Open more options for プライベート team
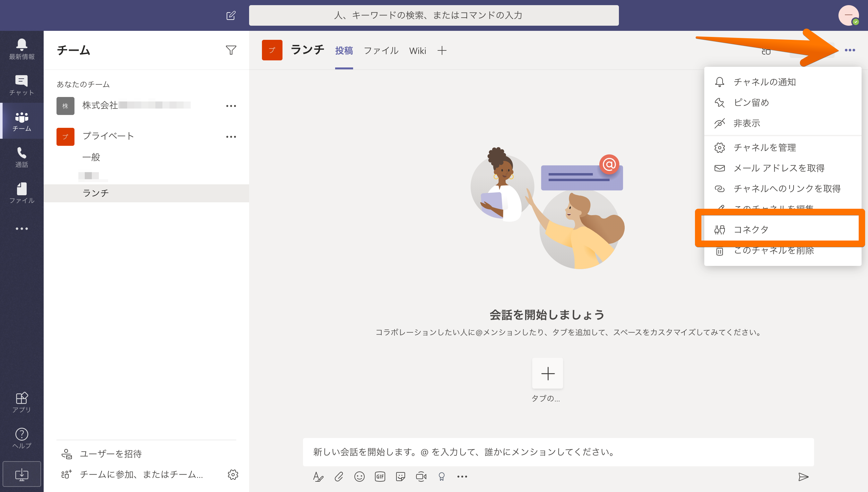This screenshot has height=492, width=868. pyautogui.click(x=231, y=137)
